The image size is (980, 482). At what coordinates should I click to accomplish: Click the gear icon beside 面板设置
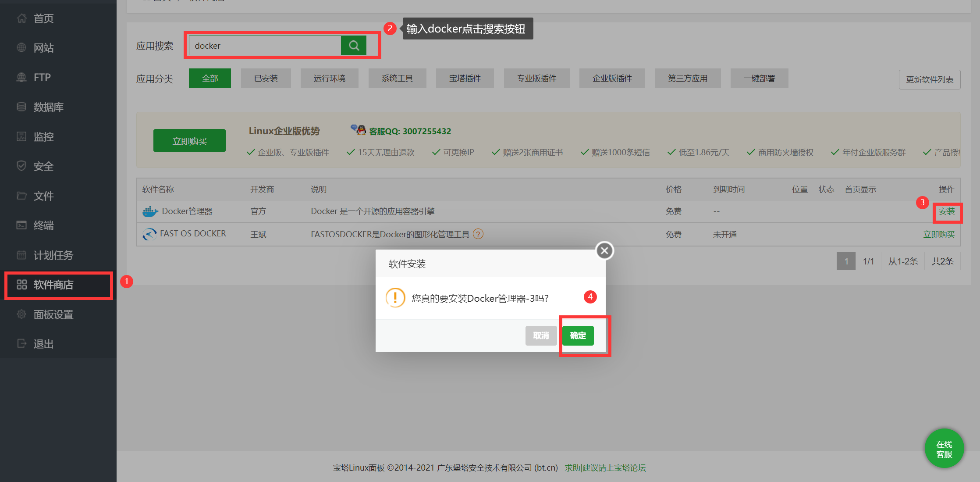(21, 314)
